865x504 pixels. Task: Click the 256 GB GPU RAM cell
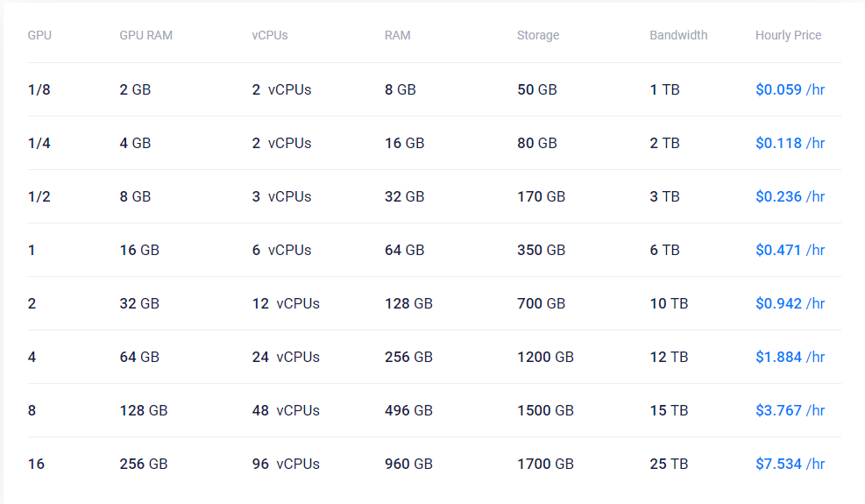pos(144,465)
